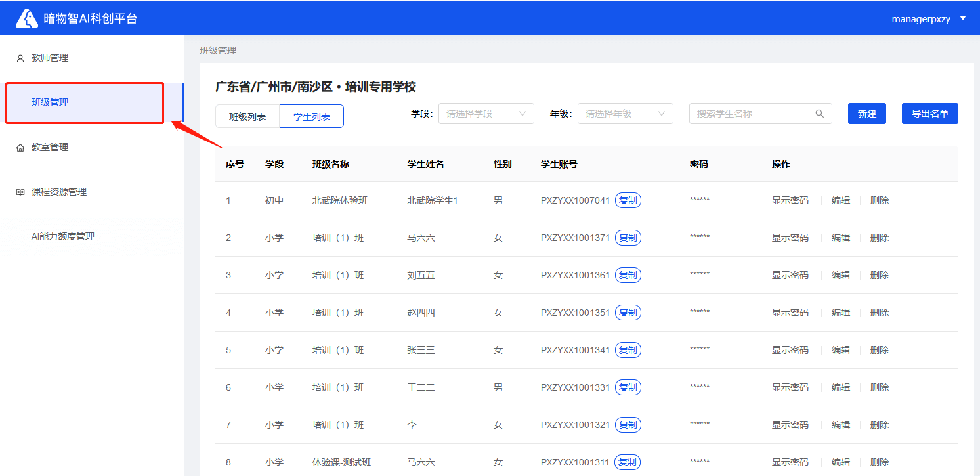Delete row 2 student 马六六
The width and height of the screenshot is (980, 476).
(880, 238)
